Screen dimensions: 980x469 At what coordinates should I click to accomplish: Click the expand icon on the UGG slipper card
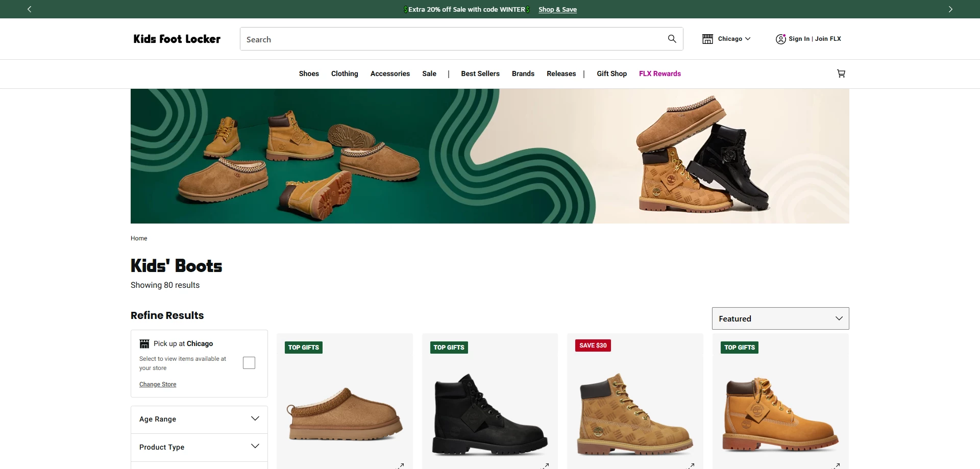click(401, 465)
